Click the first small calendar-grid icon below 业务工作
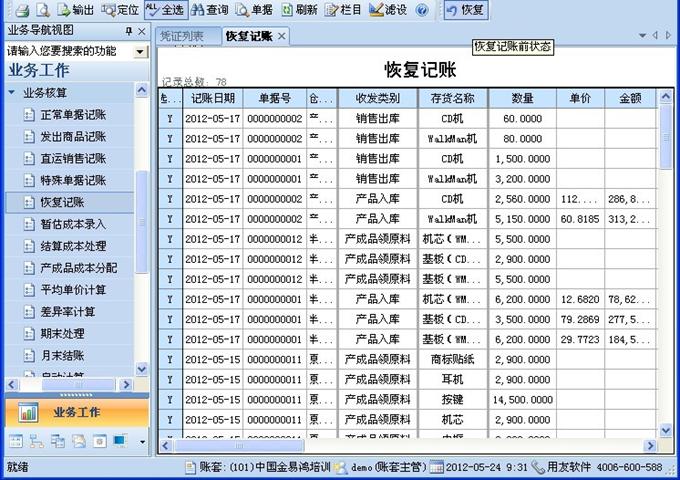 point(16,441)
